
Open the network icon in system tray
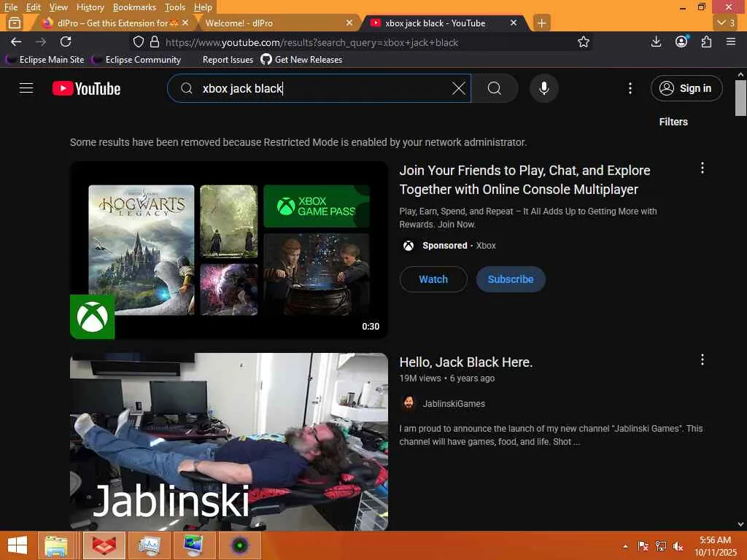[x=661, y=546]
